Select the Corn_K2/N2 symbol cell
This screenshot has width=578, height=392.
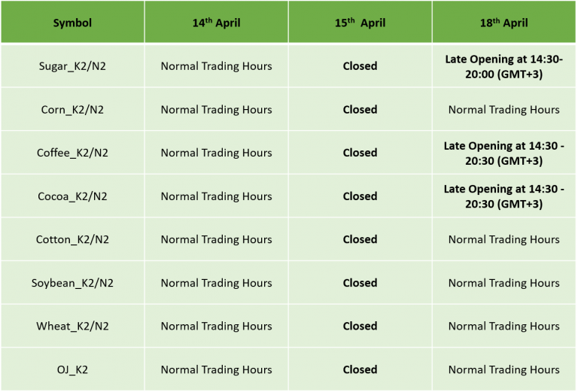[72, 109]
